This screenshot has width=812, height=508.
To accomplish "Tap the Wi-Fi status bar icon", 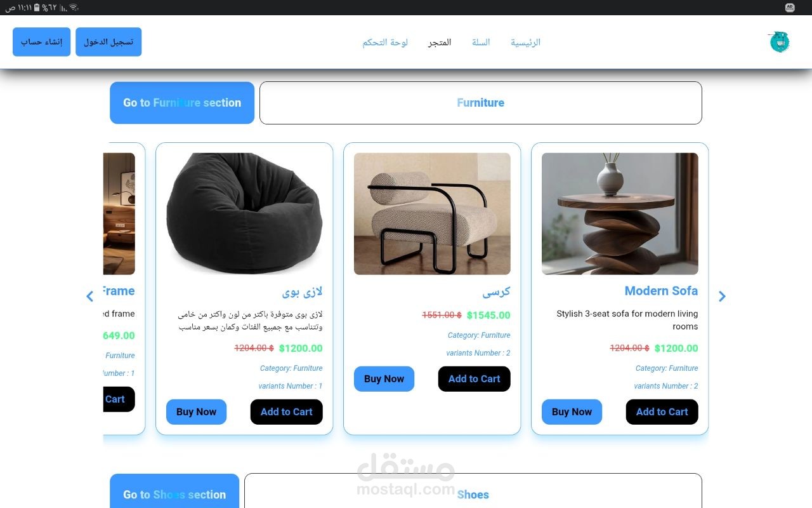I will click(x=74, y=8).
